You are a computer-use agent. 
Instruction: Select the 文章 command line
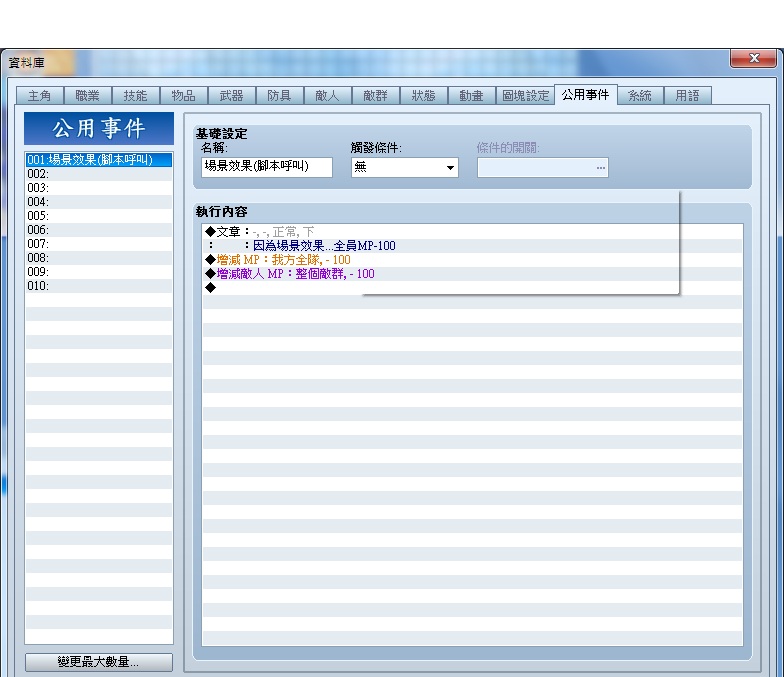[472, 232]
